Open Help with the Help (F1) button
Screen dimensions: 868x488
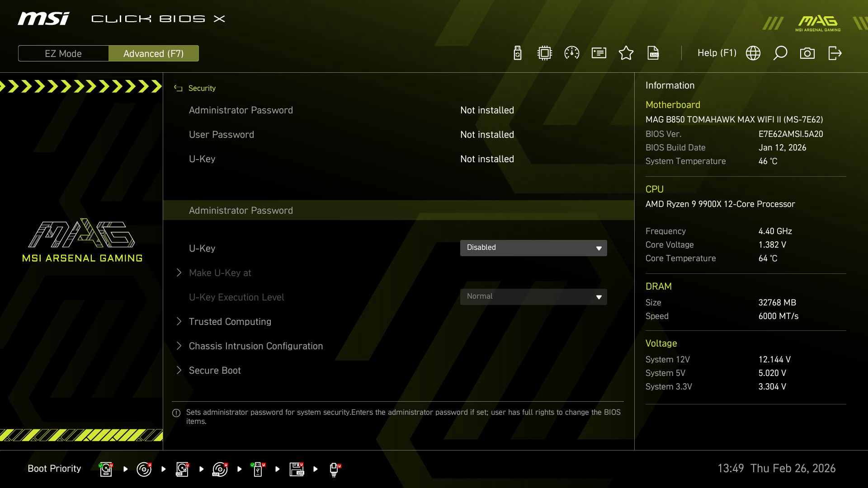pyautogui.click(x=717, y=53)
